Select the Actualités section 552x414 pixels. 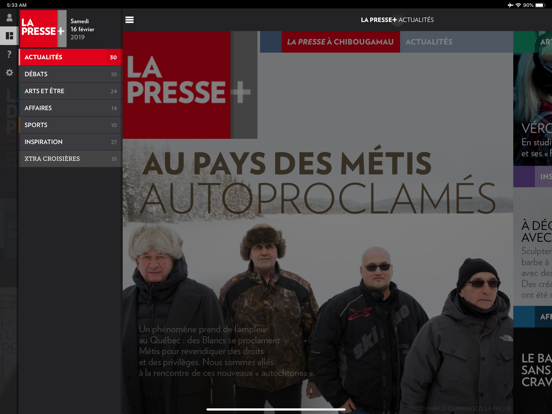(x=70, y=57)
